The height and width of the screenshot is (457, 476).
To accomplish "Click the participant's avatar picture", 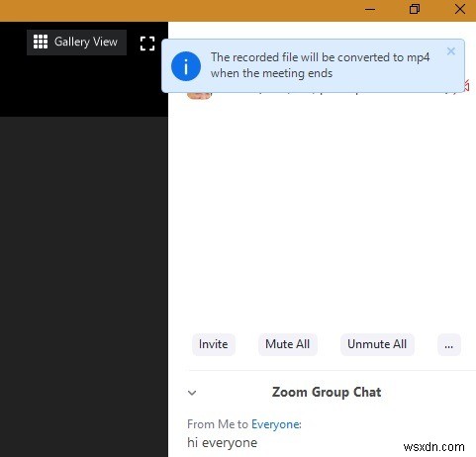I will (x=199, y=95).
